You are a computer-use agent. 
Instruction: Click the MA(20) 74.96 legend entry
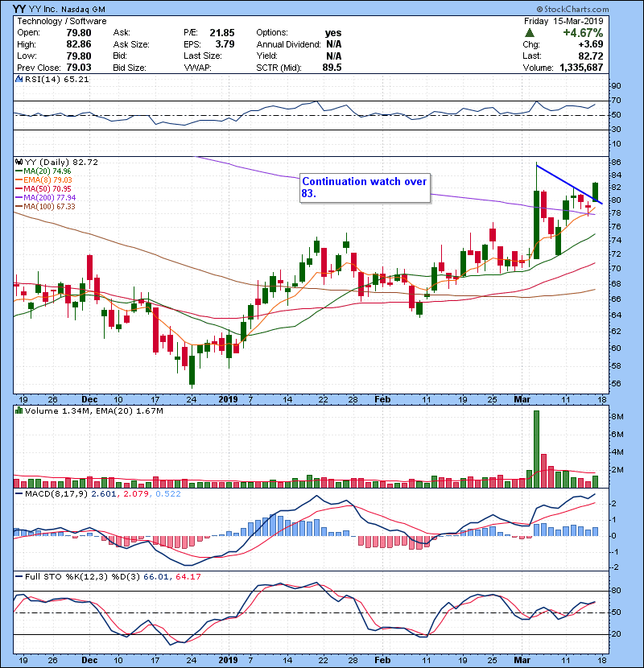43,171
